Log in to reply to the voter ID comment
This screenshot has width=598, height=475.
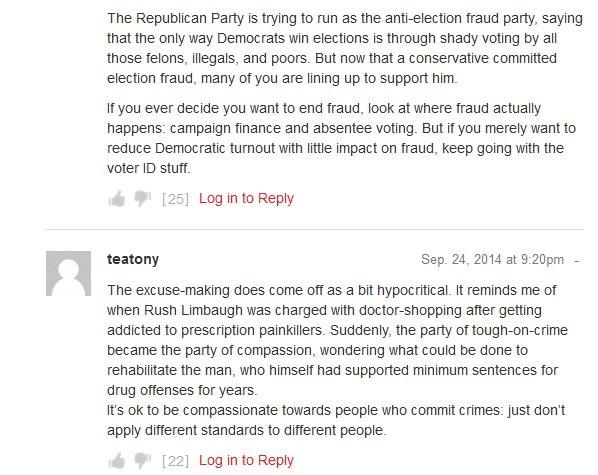tap(246, 198)
